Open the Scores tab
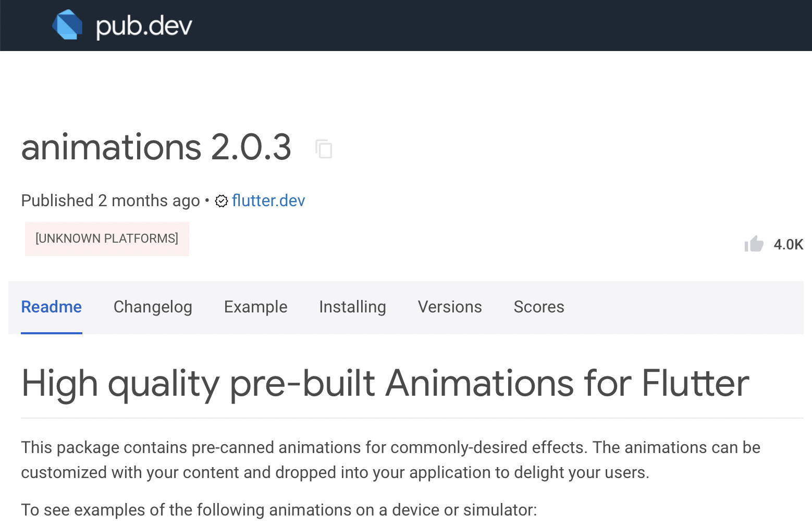Image resolution: width=812 pixels, height=528 pixels. click(539, 307)
